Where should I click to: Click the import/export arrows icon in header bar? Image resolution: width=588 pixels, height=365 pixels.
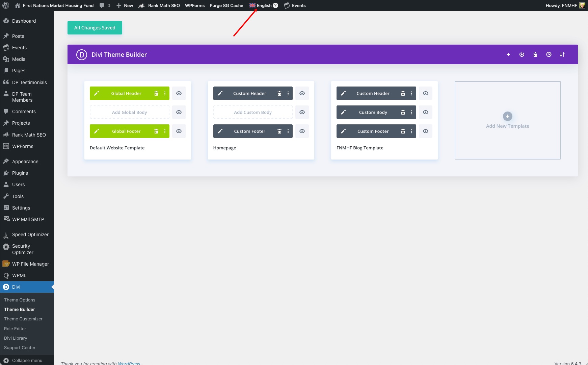pyautogui.click(x=562, y=54)
